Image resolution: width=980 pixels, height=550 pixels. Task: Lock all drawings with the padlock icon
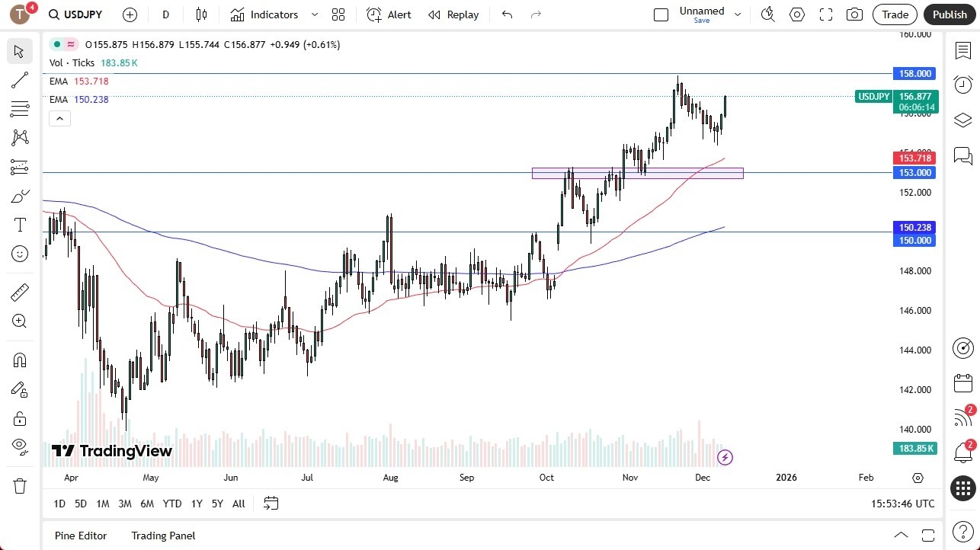point(19,418)
